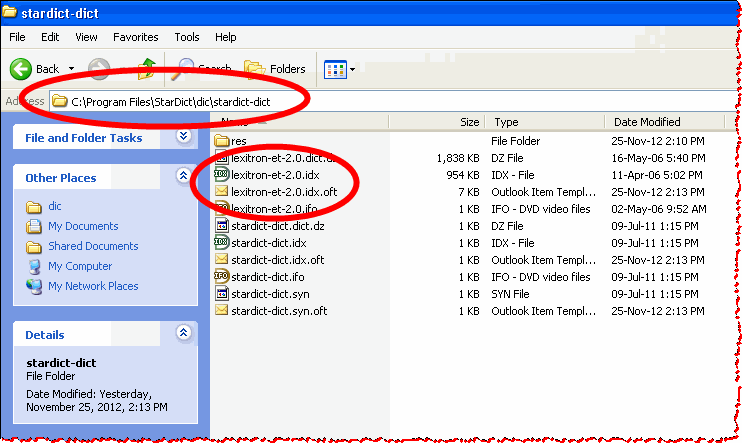Select file name lexitron-et-2.0.idx

tap(275, 175)
